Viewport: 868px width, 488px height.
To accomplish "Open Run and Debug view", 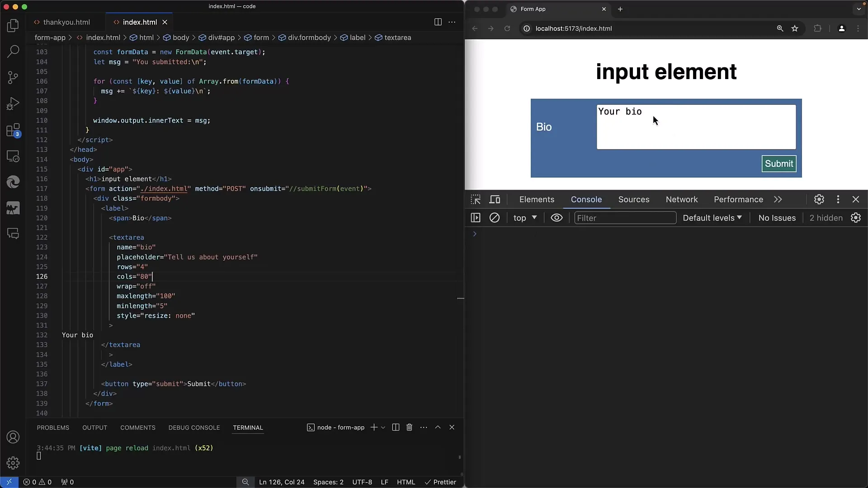I will pyautogui.click(x=13, y=103).
